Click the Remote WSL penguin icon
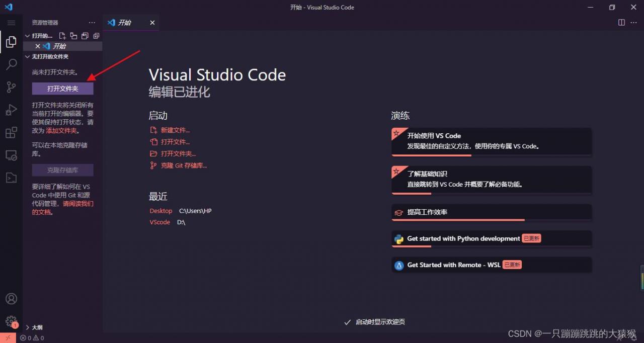Screen dimensions: 644x343 tap(399, 265)
